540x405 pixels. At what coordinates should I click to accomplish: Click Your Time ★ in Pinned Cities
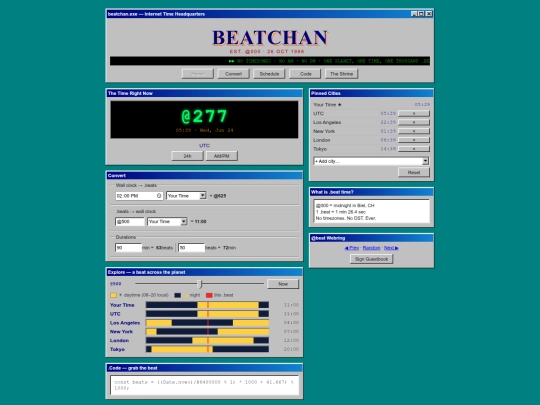coord(327,104)
